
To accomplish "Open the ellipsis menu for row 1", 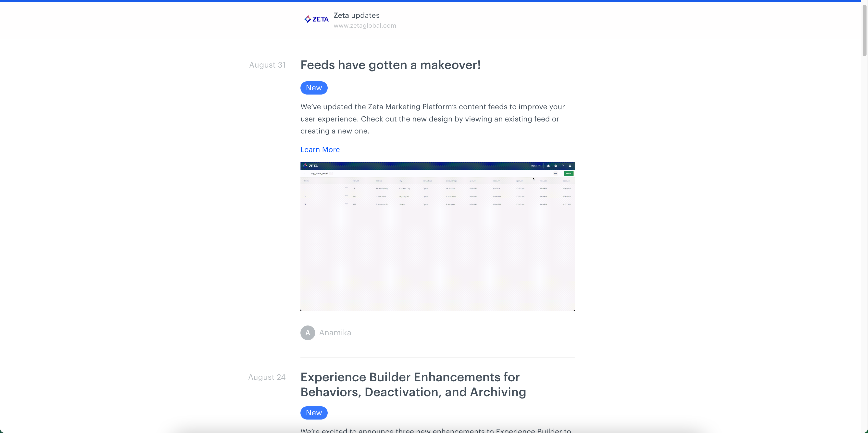I will coord(346,188).
